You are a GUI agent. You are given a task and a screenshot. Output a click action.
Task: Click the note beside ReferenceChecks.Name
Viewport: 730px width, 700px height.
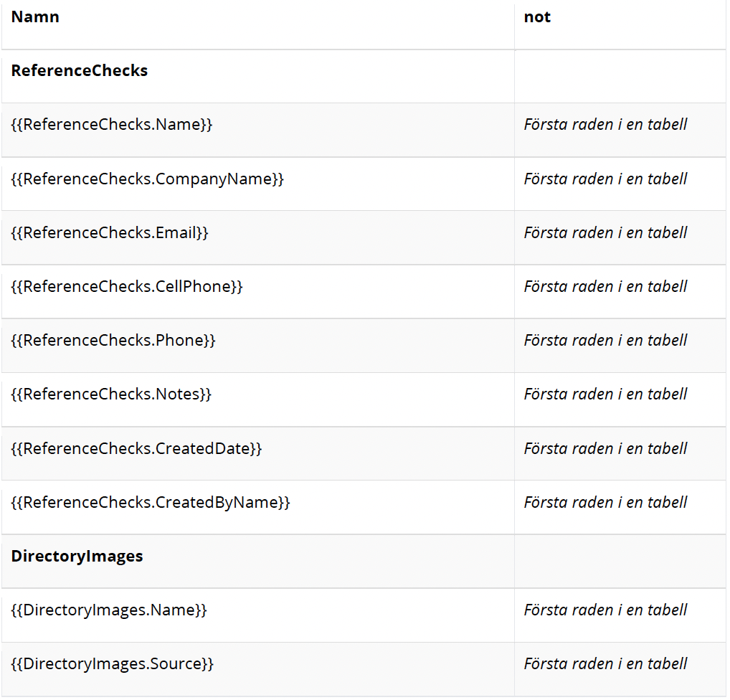[x=605, y=125]
